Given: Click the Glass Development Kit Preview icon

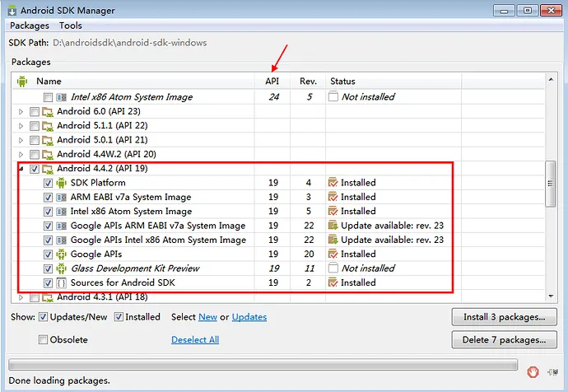Looking at the screenshot, I should pos(61,268).
